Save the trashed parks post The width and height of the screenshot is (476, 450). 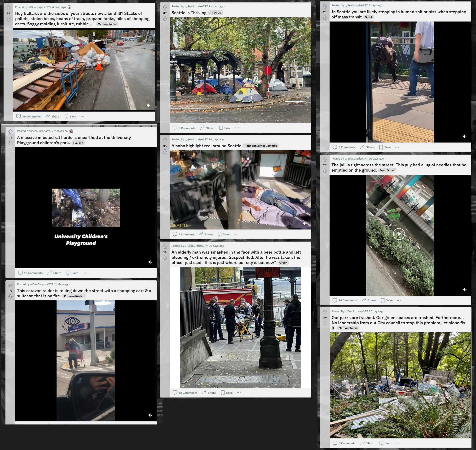pyautogui.click(x=385, y=443)
